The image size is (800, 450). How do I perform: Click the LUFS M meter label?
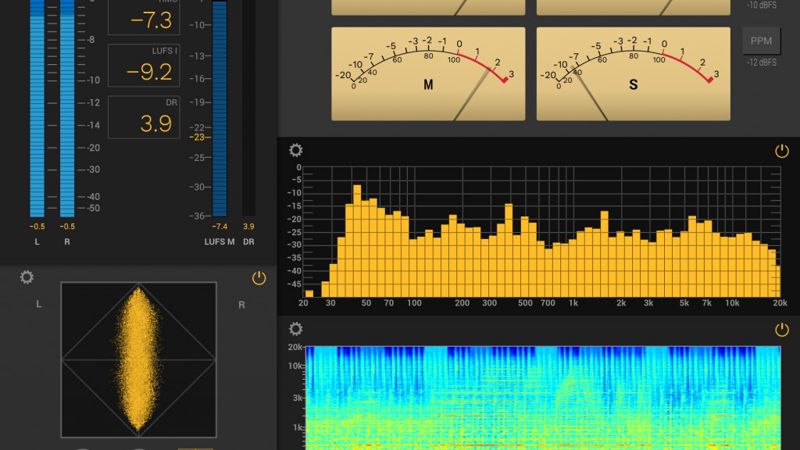click(x=219, y=242)
